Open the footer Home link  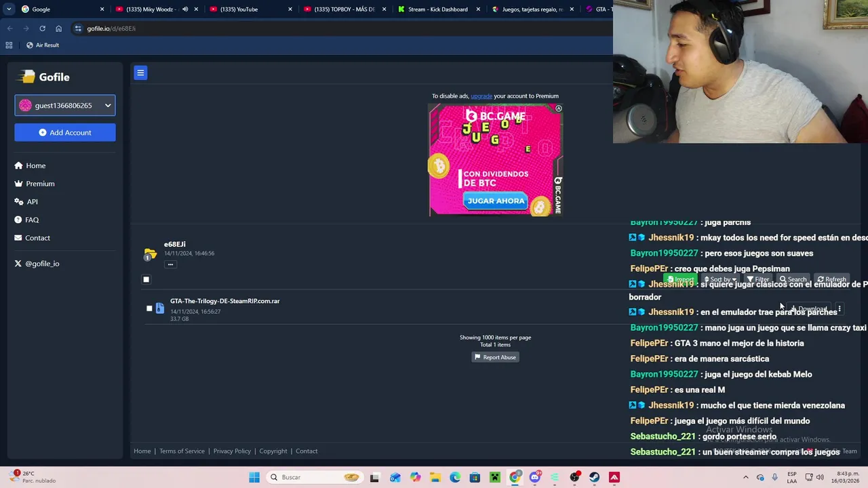tap(142, 451)
